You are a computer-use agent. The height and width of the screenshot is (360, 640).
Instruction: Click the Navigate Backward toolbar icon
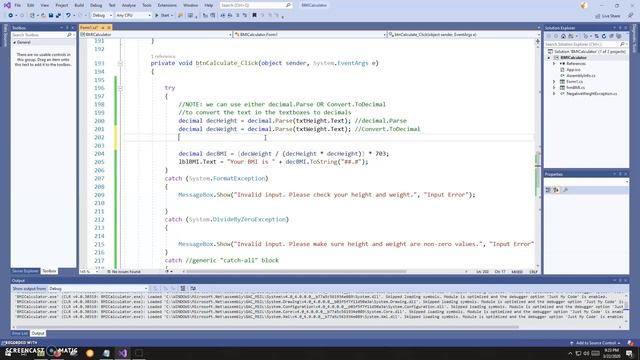click(11, 16)
